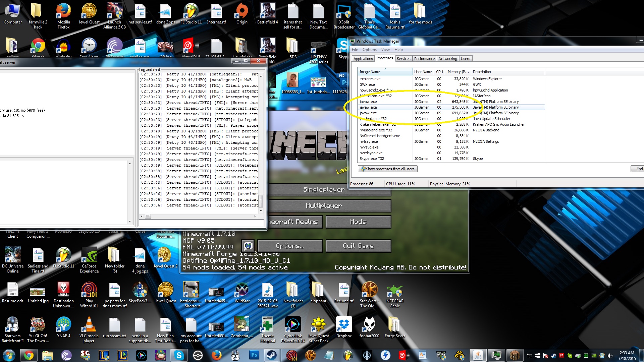This screenshot has height=362, width=644.
Task: Open Star Wars Battlefront II shortcut
Action: [x=13, y=330]
